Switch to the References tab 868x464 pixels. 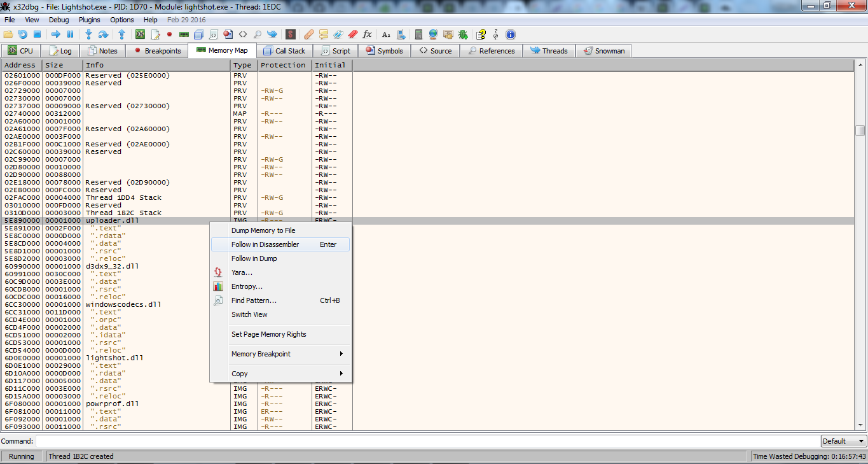[491, 51]
